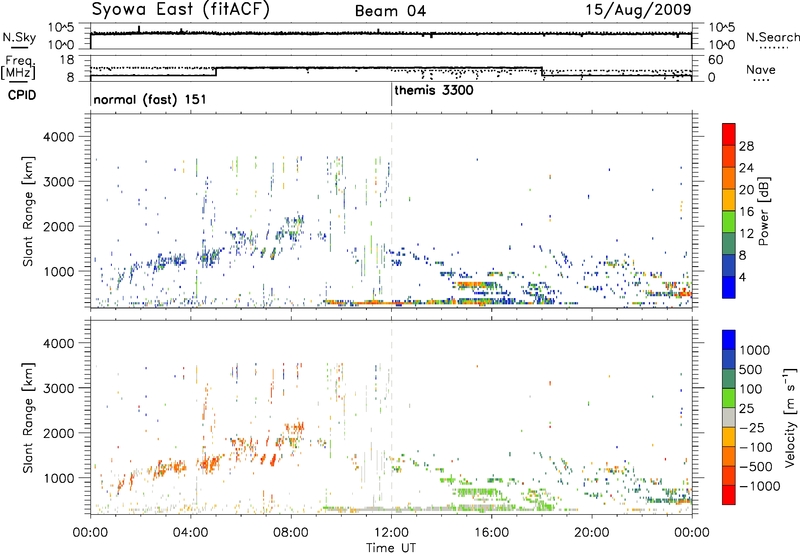The image size is (800, 554).
Task: Click the '3000' tick of the velocity panel
Action: (58, 388)
